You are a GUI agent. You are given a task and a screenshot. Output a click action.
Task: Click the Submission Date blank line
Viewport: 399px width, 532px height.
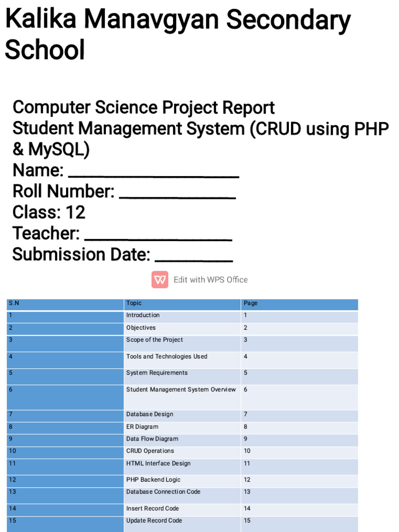194,259
